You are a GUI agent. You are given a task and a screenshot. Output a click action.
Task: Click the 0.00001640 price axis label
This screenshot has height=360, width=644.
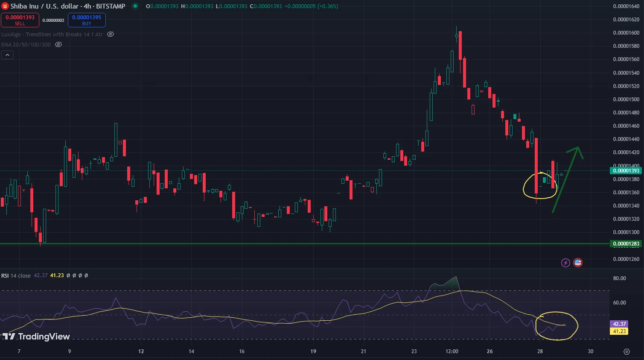point(626,6)
